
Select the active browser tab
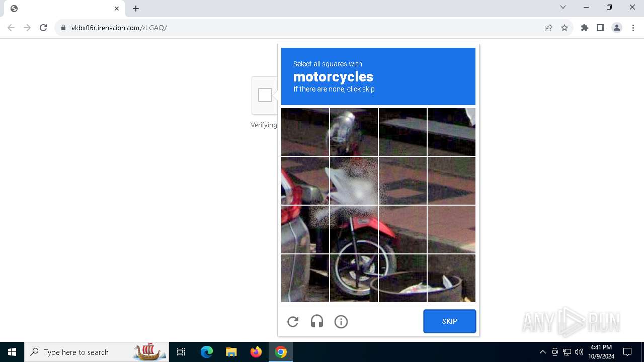coord(64,9)
